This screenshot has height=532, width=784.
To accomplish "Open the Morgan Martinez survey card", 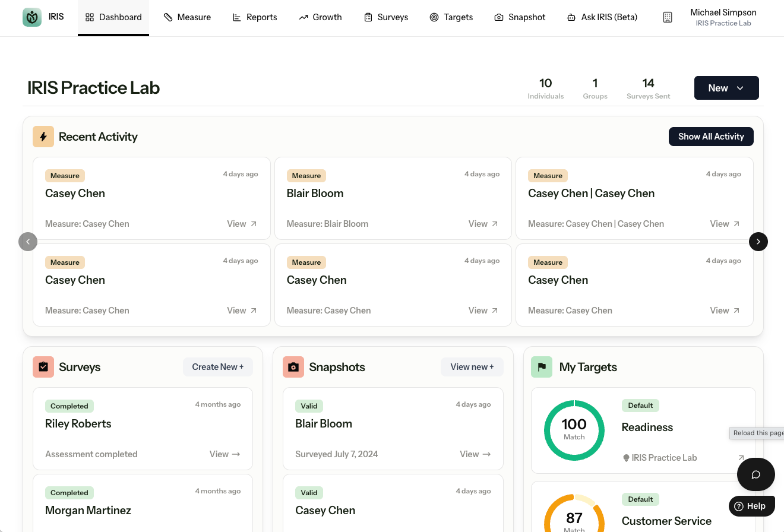I will click(x=143, y=503).
